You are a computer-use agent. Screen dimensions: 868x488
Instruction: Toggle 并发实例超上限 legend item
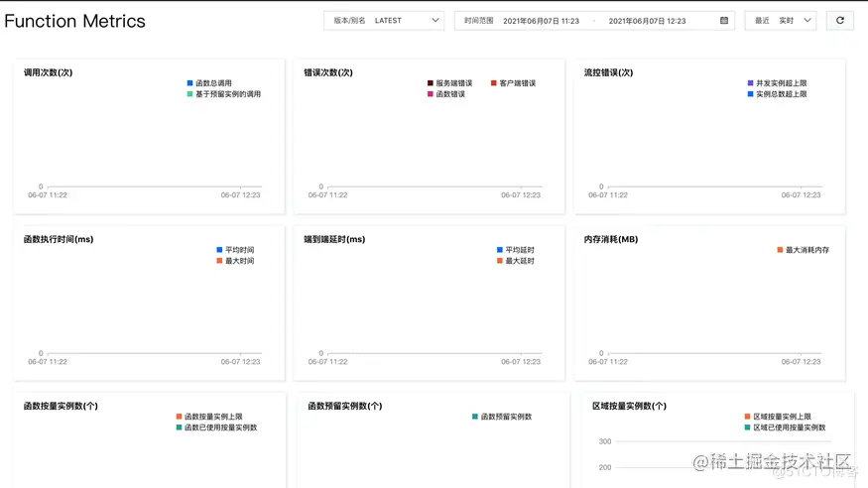(777, 83)
